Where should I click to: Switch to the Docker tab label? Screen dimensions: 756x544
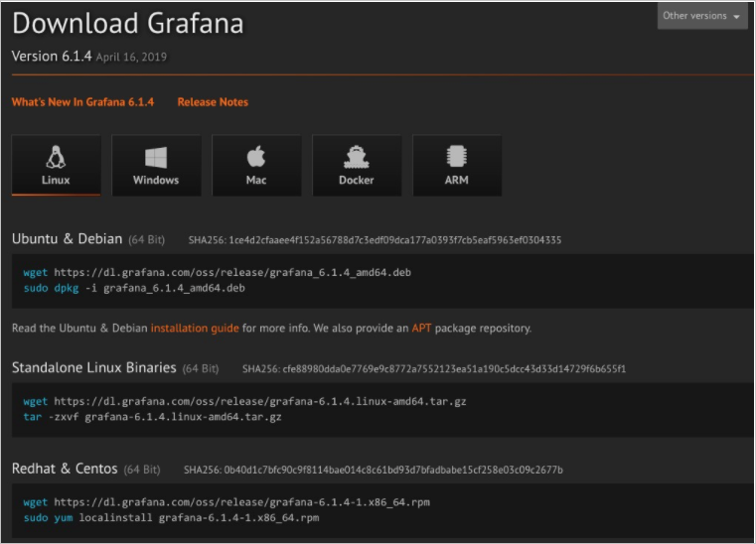tap(357, 180)
